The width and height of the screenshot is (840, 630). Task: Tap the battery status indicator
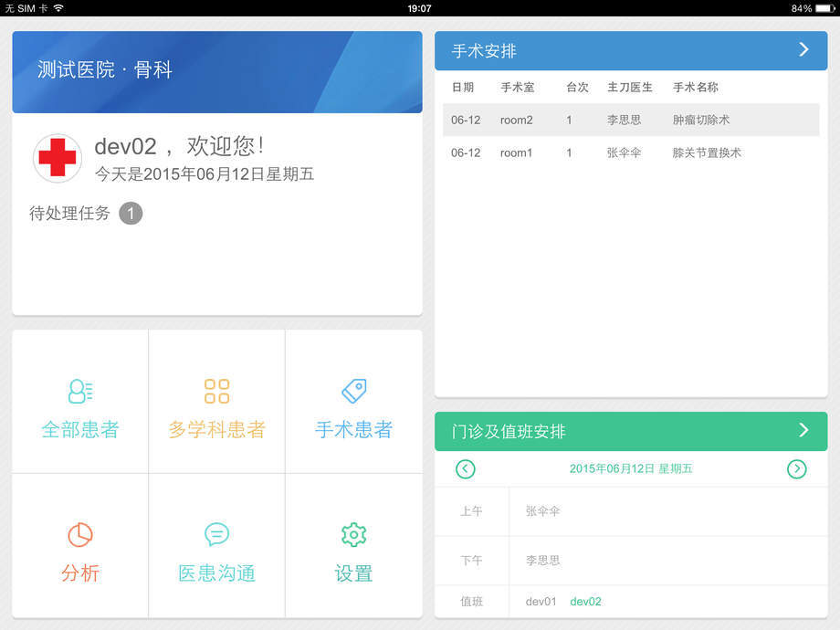(826, 8)
